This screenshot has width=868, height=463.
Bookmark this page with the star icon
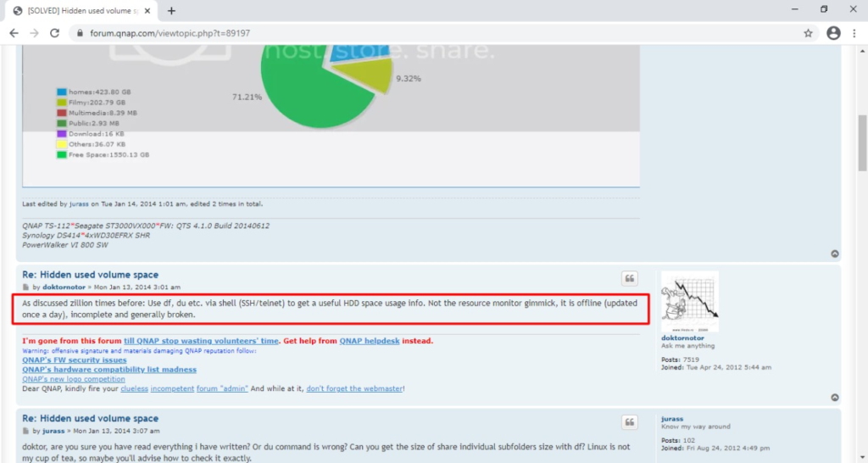click(x=808, y=33)
